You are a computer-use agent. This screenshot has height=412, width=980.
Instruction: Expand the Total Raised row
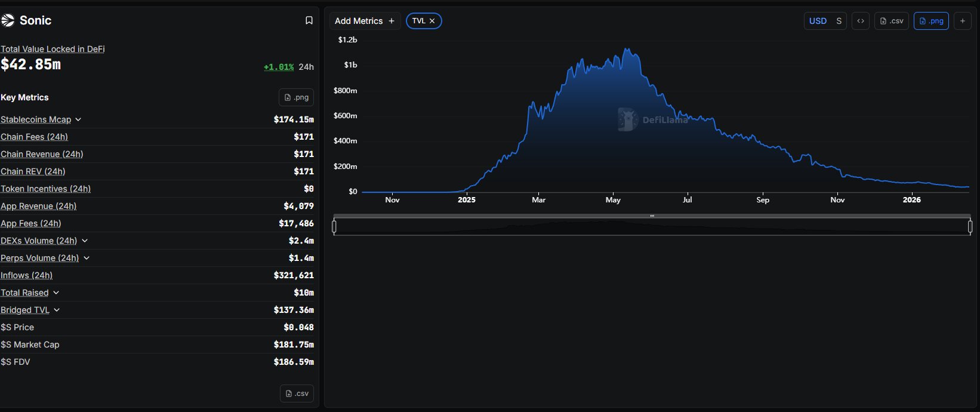click(56, 293)
